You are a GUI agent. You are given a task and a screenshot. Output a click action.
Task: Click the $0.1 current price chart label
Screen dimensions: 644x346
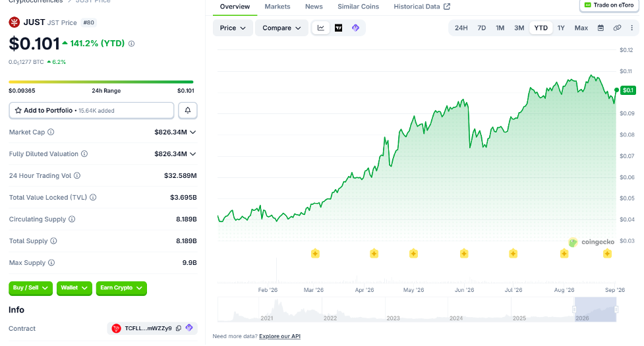628,90
